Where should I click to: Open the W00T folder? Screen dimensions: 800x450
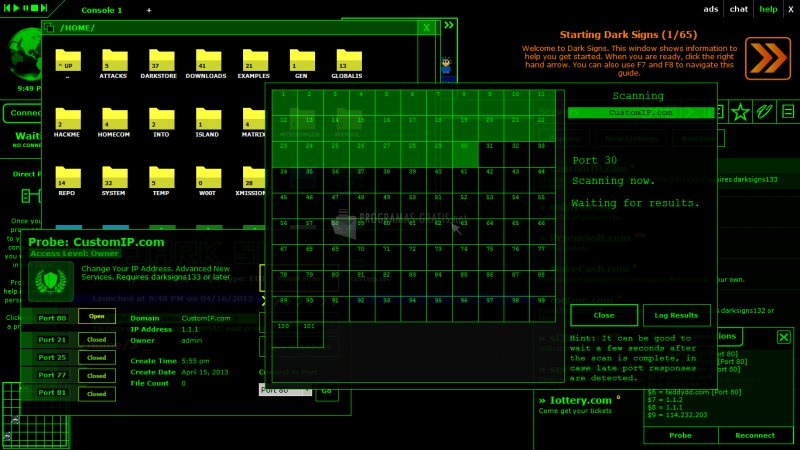click(208, 181)
